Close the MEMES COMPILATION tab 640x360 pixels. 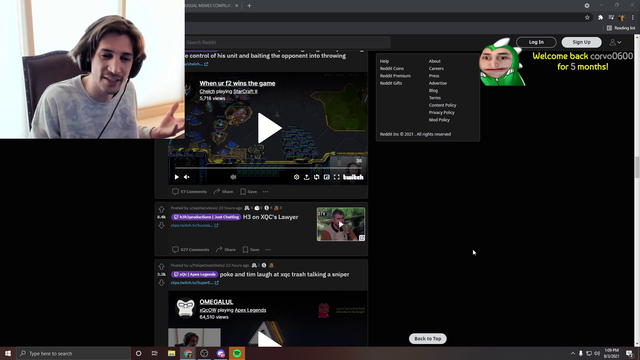[236, 6]
